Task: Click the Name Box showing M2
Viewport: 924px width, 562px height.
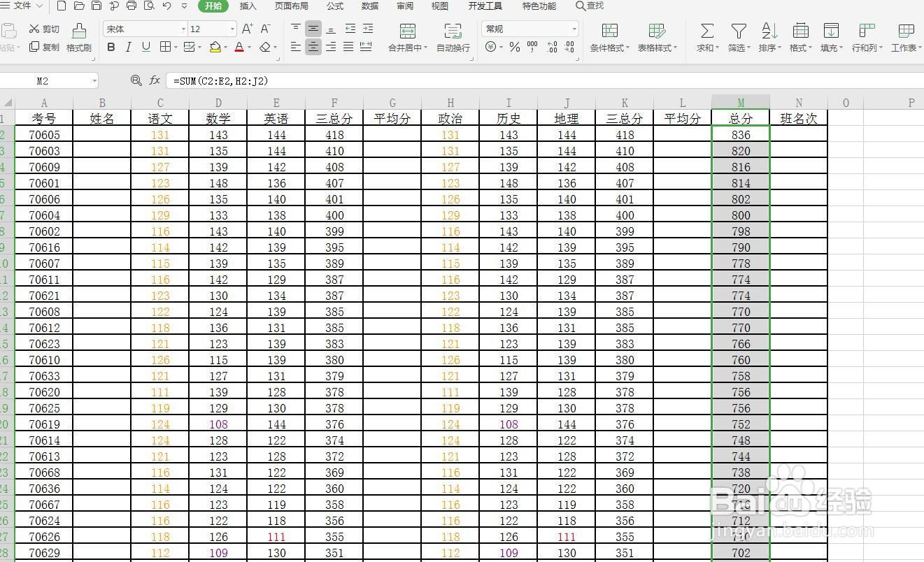Action: (x=48, y=81)
